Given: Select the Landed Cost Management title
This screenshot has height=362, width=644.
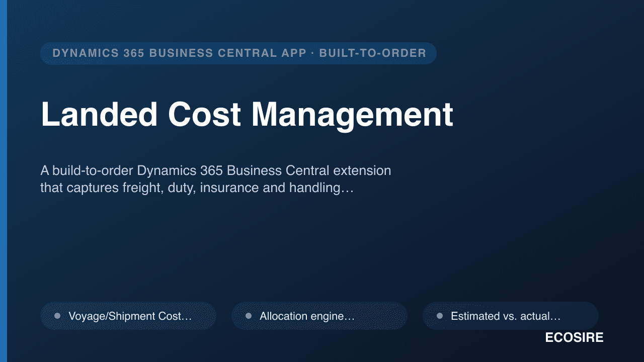Looking at the screenshot, I should tap(247, 114).
